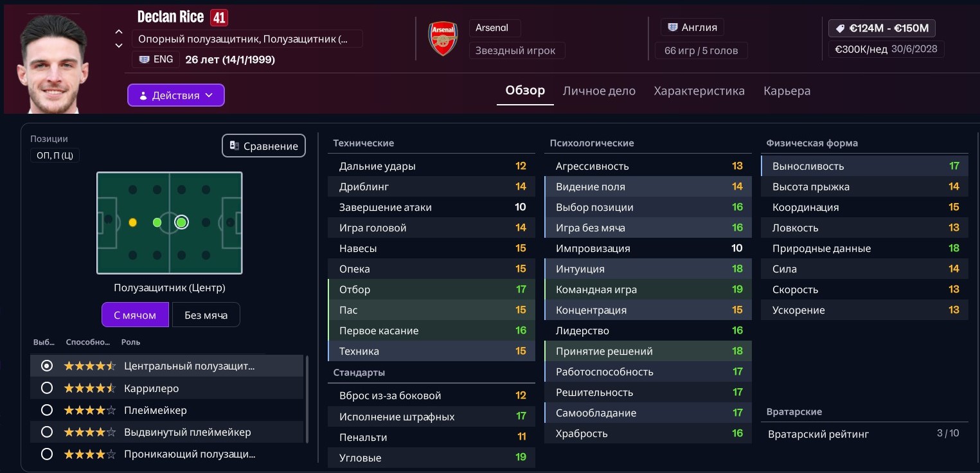
Task: Select the yellow position dot on pitch
Action: point(132,222)
